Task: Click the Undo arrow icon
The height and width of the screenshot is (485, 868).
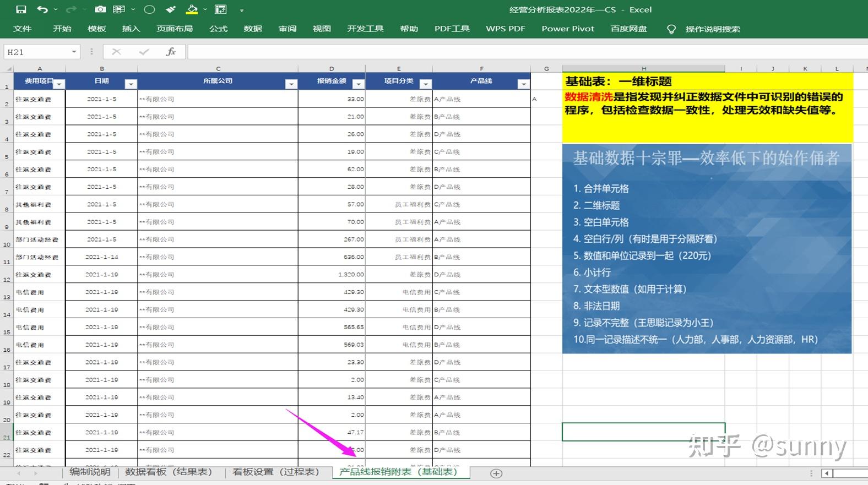Action: (42, 9)
